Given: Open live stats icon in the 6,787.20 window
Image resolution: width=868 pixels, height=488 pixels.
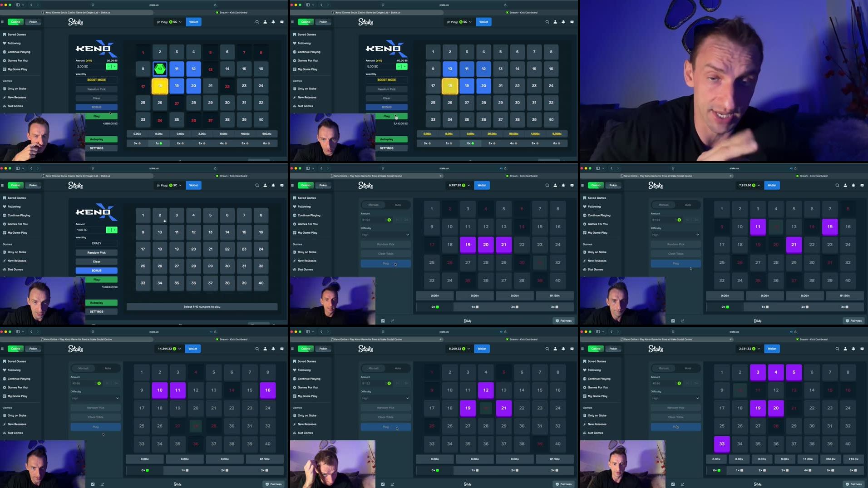Looking at the screenshot, I should pyautogui.click(x=383, y=320).
